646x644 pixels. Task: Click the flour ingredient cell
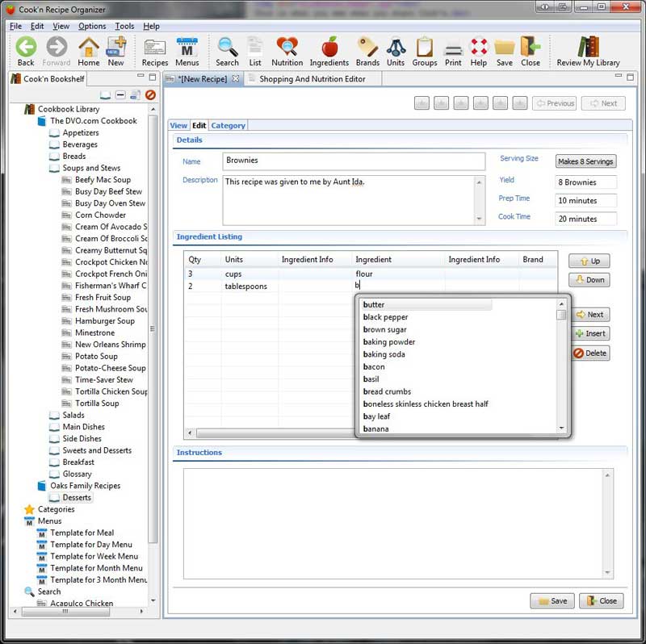click(x=398, y=274)
